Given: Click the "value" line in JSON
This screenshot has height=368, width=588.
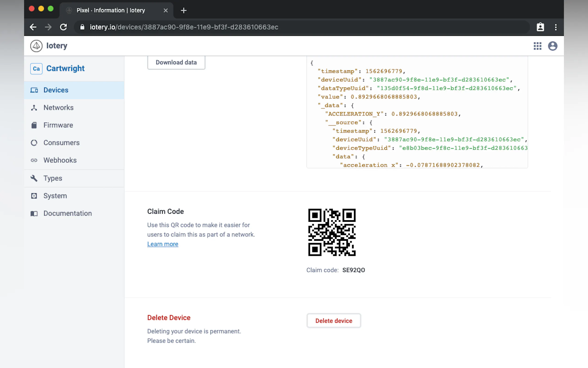Looking at the screenshot, I should [369, 97].
